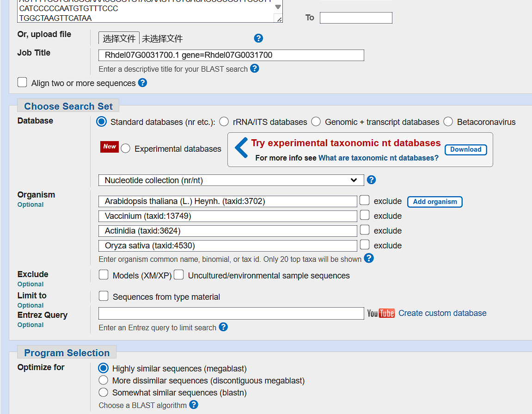This screenshot has width=532, height=414.
Task: Exclude Models (XM/XP) checkbox
Action: pyautogui.click(x=104, y=275)
